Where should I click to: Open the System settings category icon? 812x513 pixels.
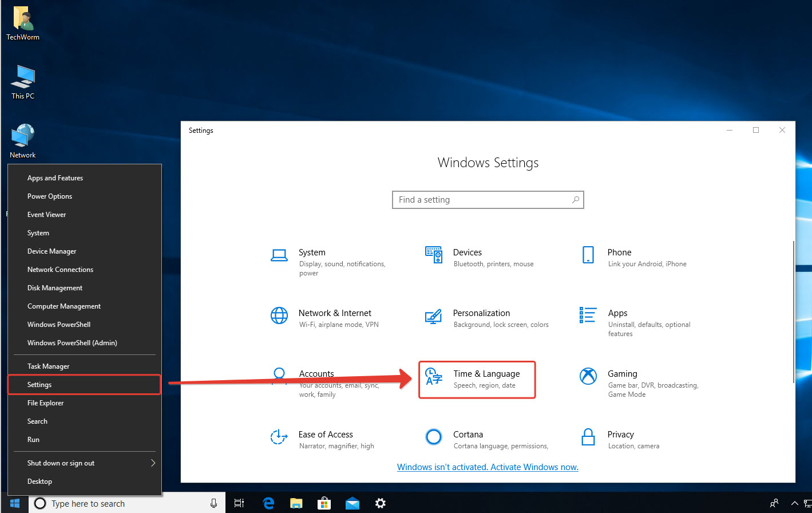pyautogui.click(x=279, y=255)
